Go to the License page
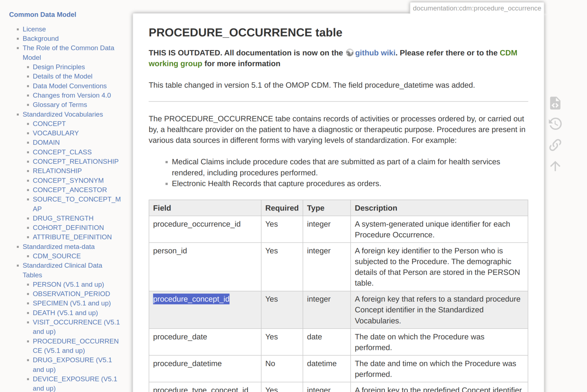 click(34, 29)
